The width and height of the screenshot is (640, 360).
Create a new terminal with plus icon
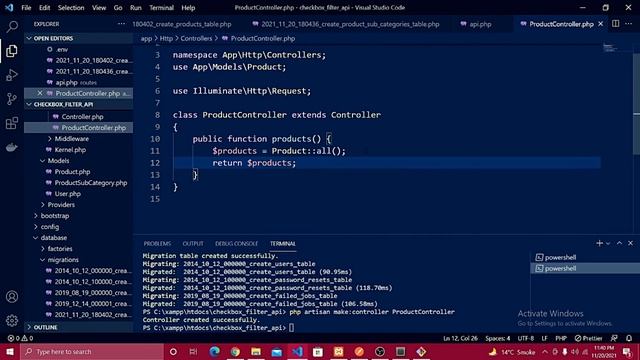599,243
